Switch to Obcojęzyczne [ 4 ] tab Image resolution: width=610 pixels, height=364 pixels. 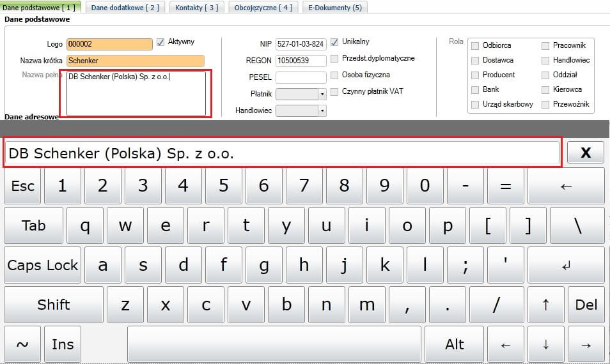tap(263, 8)
